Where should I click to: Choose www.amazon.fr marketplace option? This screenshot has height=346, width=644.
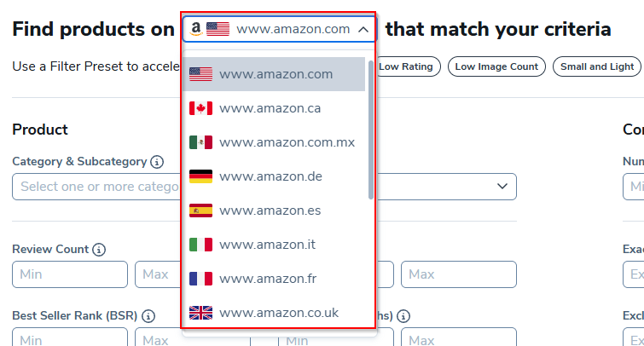(x=267, y=279)
